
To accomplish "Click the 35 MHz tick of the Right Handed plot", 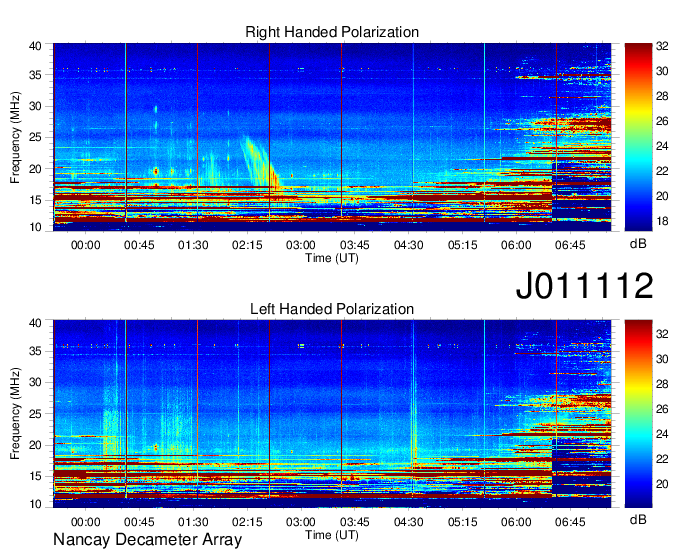I will click(x=35, y=75).
